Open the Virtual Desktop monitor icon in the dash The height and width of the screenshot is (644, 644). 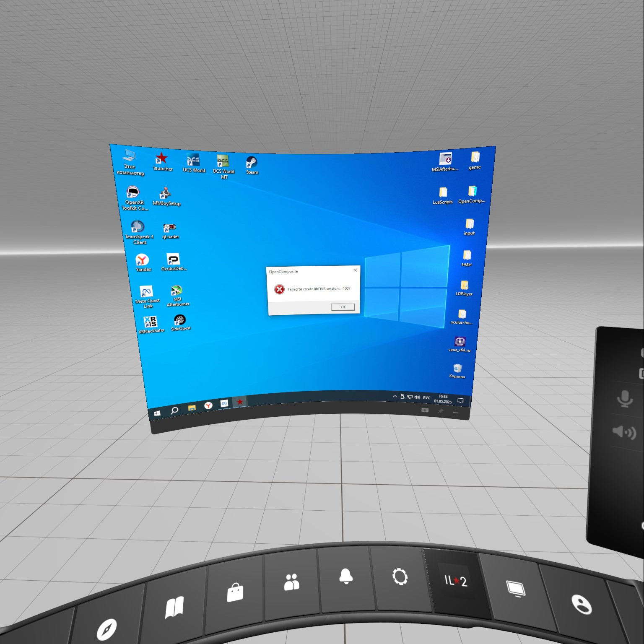point(516,588)
